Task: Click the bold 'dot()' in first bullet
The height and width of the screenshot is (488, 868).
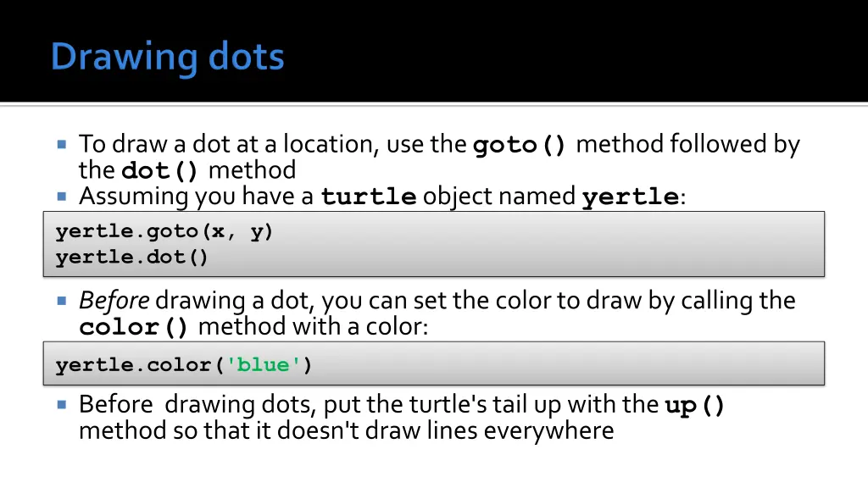Action: pyautogui.click(x=159, y=171)
